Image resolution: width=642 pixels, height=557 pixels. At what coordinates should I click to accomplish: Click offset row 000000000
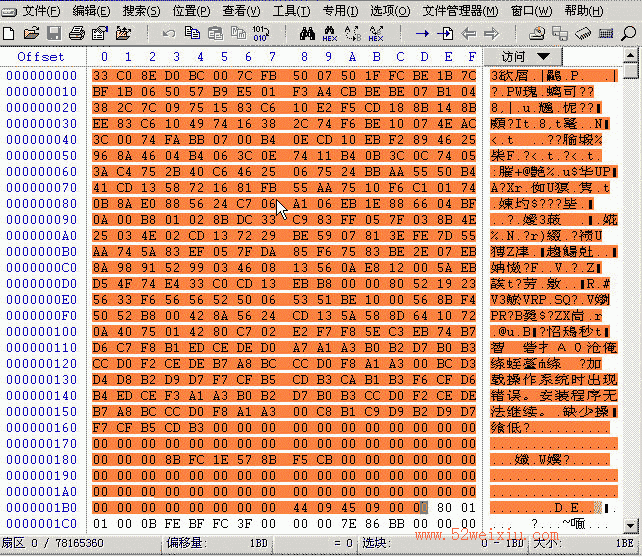pyautogui.click(x=41, y=76)
